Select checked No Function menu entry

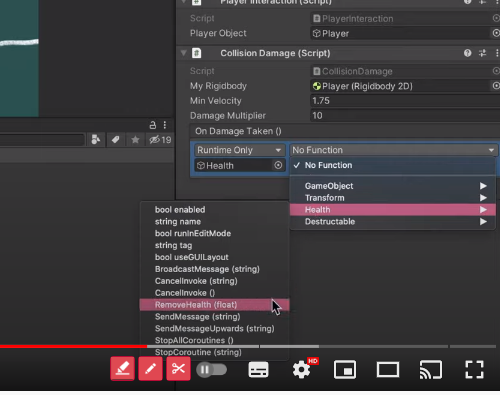point(392,165)
